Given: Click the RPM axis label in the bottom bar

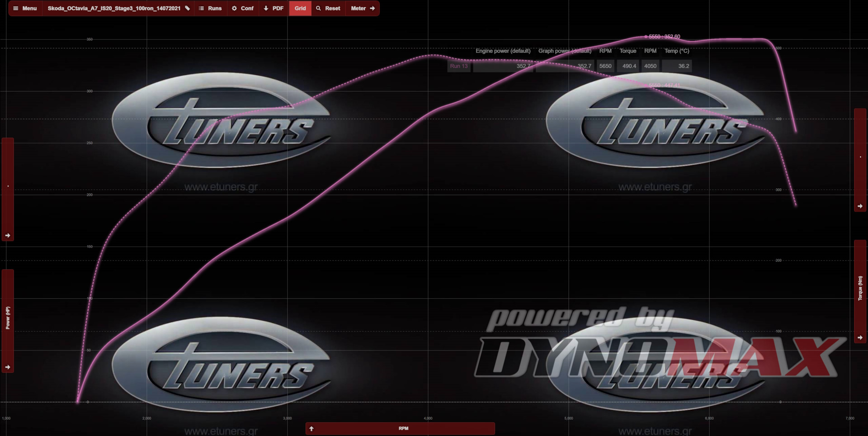Looking at the screenshot, I should 403,428.
